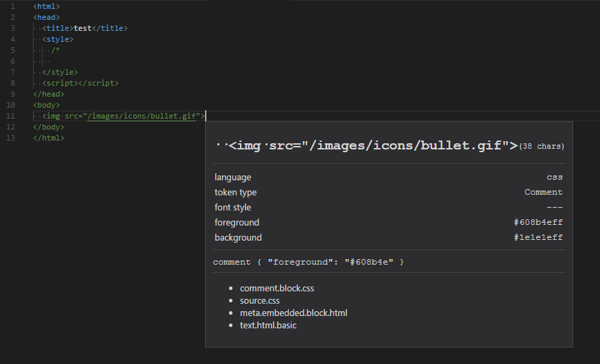Click the opening <body> tag on line 10
The width and height of the screenshot is (600, 364).
47,105
